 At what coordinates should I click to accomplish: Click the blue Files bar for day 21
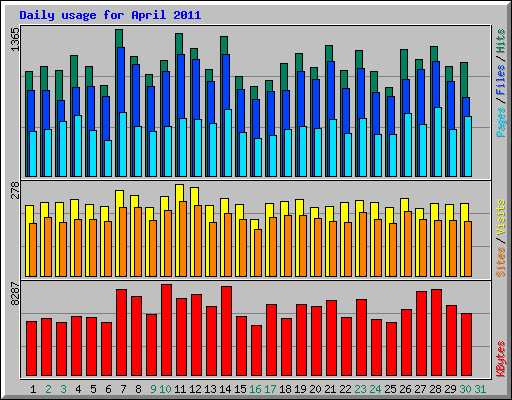click(x=331, y=90)
